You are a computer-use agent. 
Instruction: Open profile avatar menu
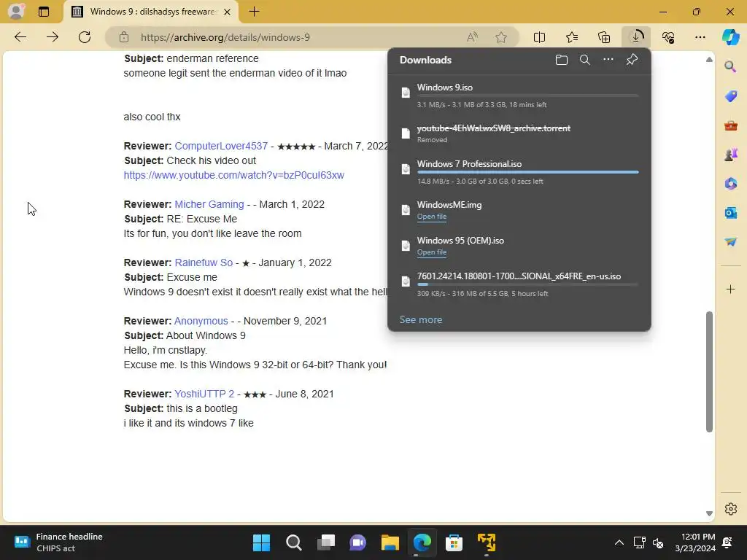coord(16,12)
